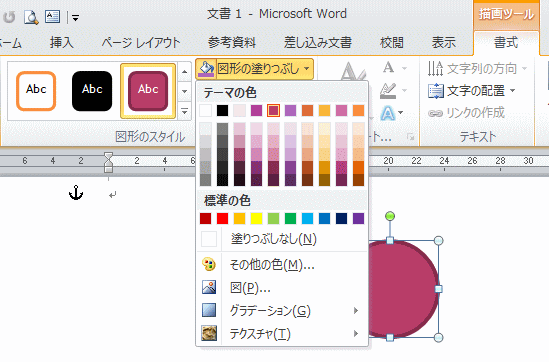The width and height of the screenshot is (549, 362).
Task: Click the text outline pen icon
Action: point(388,90)
